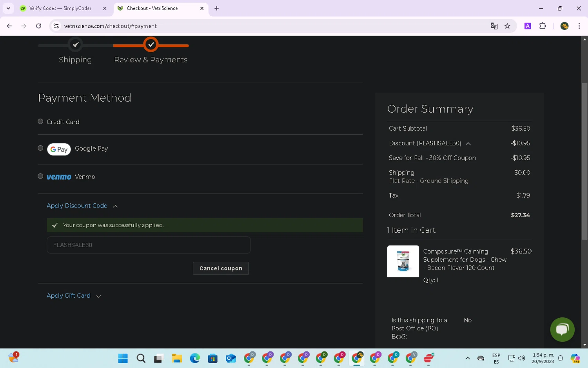Viewport: 588px width, 368px height.
Task: Open the Google Translate page icon
Action: point(494,26)
